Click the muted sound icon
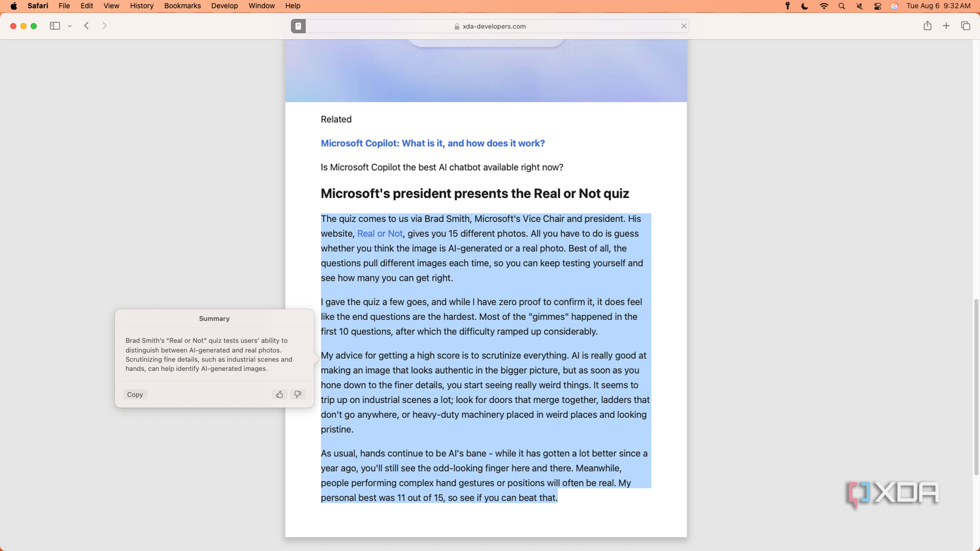The height and width of the screenshot is (551, 980). click(x=860, y=6)
